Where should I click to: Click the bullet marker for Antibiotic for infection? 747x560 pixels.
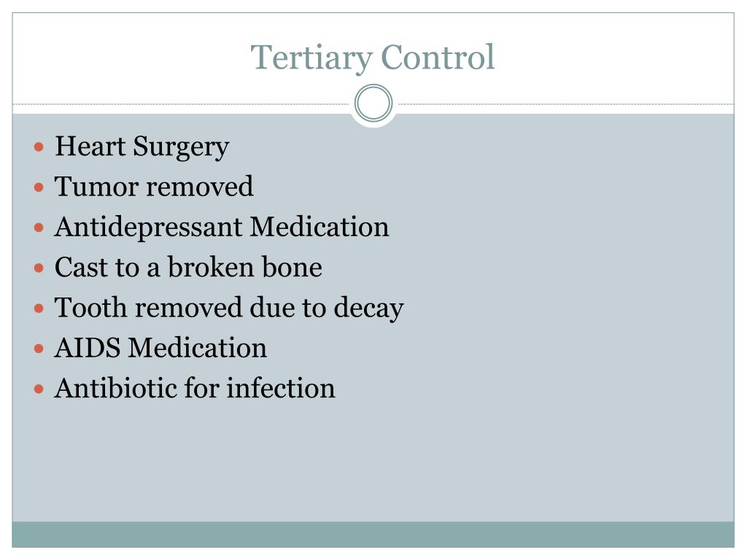[39, 389]
